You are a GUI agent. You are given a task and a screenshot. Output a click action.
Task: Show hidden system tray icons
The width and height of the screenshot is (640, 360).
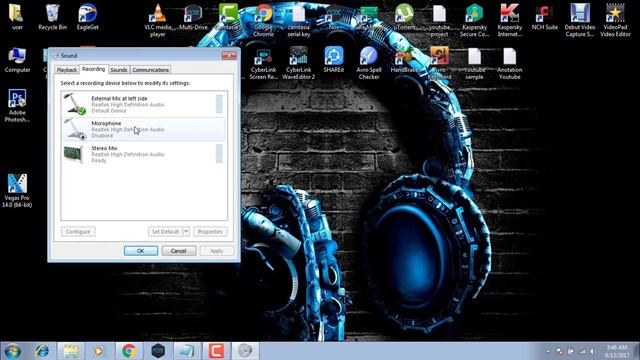click(548, 351)
